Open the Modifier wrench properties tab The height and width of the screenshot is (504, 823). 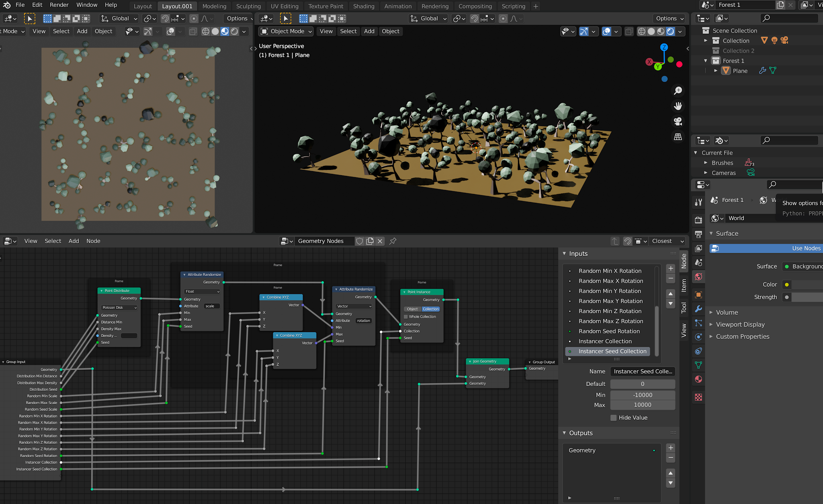(x=698, y=309)
